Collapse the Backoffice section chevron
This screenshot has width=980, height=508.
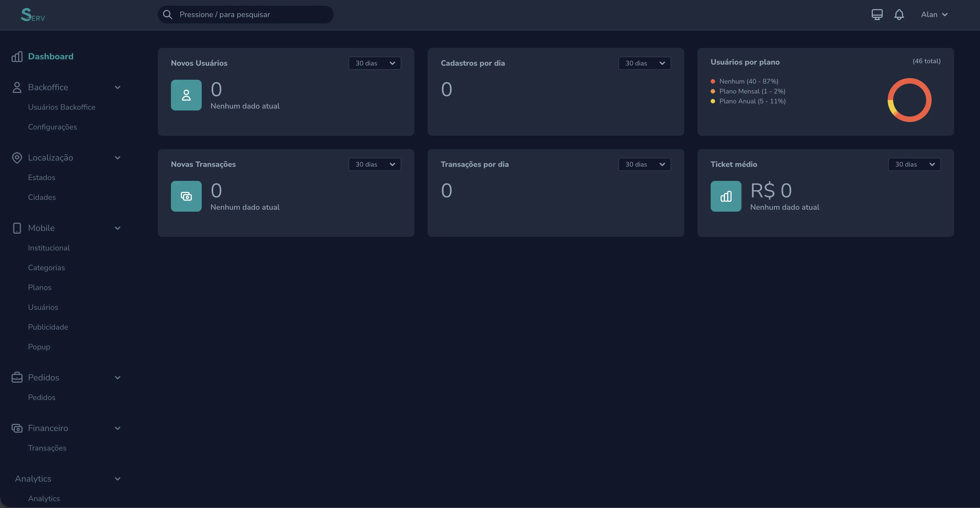pyautogui.click(x=118, y=87)
